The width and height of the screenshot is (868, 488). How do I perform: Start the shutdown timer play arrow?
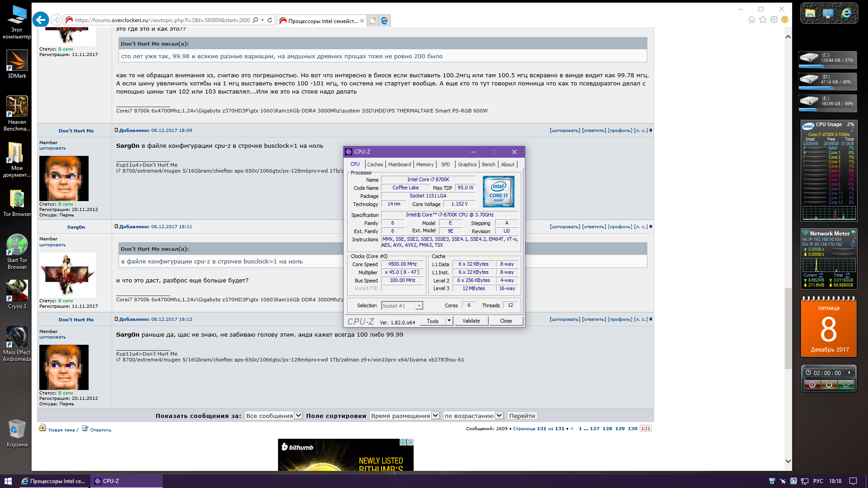pyautogui.click(x=849, y=372)
